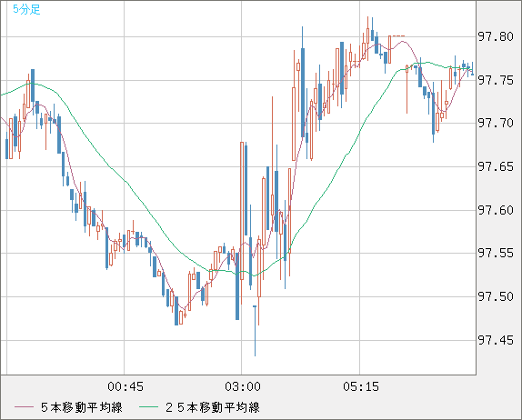Select the 97.65 price axis label
The height and width of the screenshot is (420, 522).
496,166
